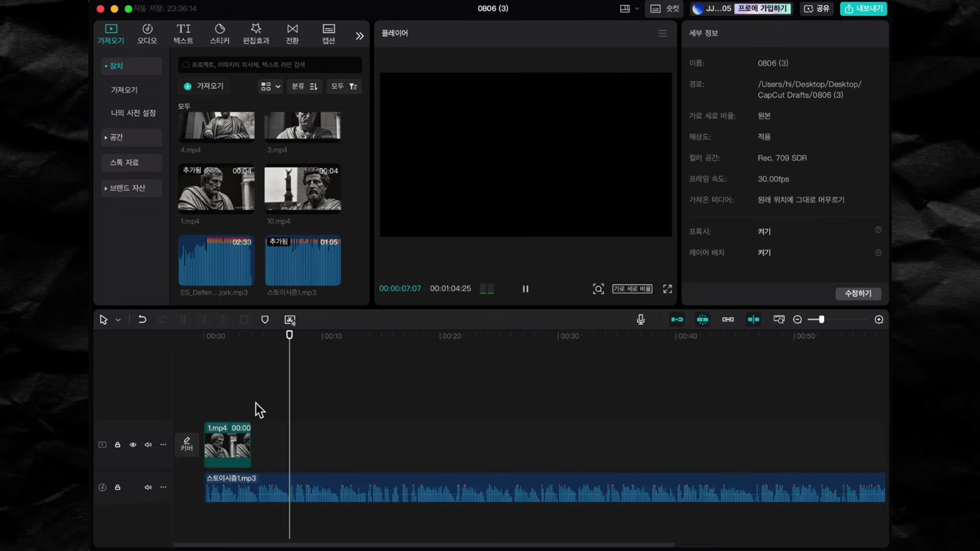Open the 텍스트 (Text) tab

coord(183,34)
